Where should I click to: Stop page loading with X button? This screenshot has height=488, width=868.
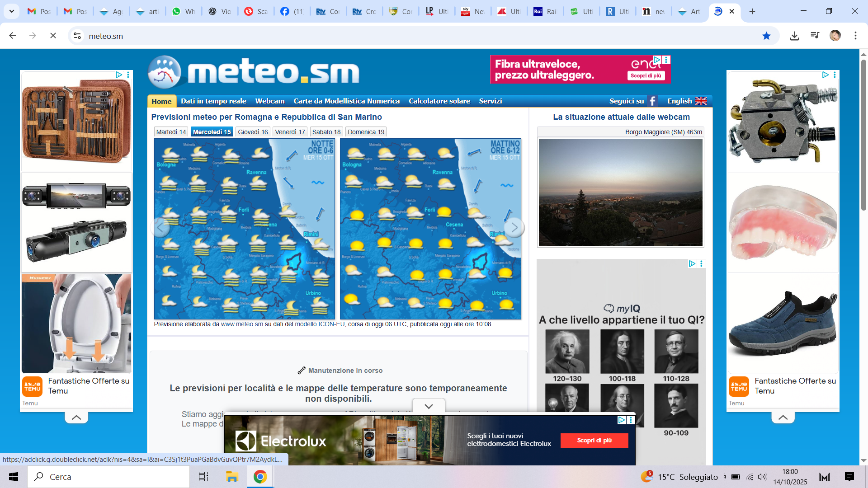53,36
